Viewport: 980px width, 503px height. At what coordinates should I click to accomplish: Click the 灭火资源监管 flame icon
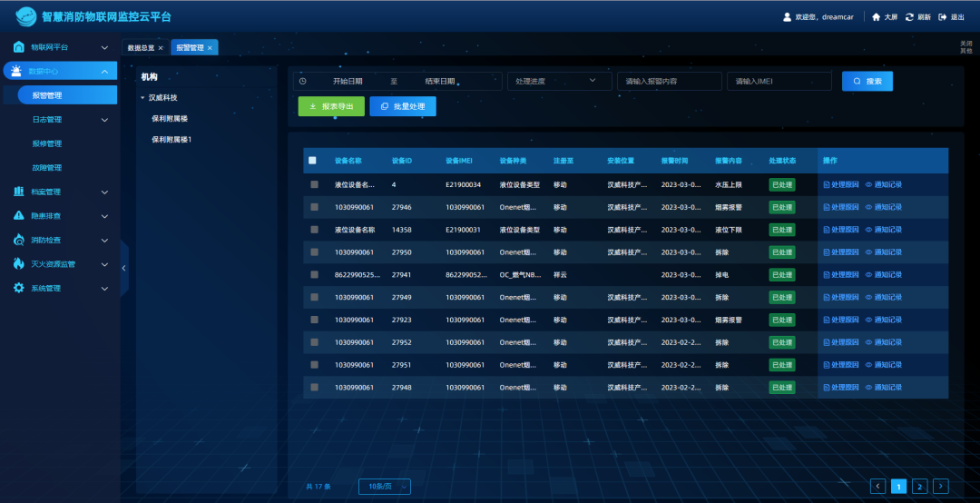pos(18,264)
